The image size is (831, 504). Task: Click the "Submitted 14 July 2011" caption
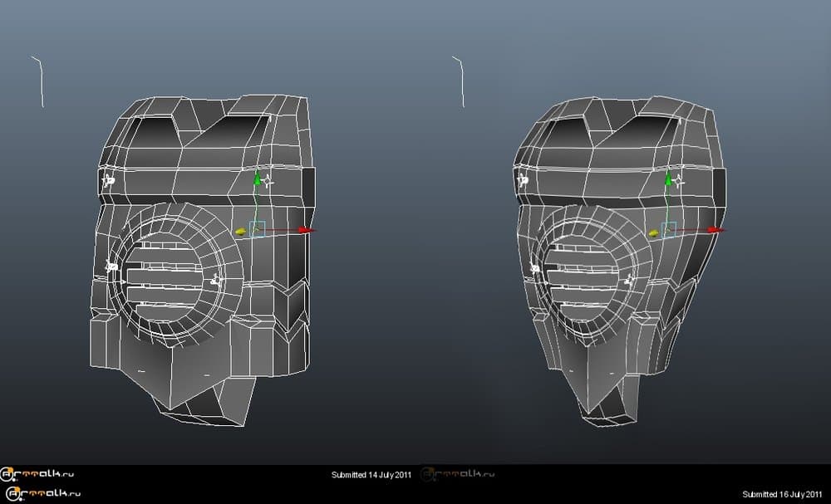[371, 475]
